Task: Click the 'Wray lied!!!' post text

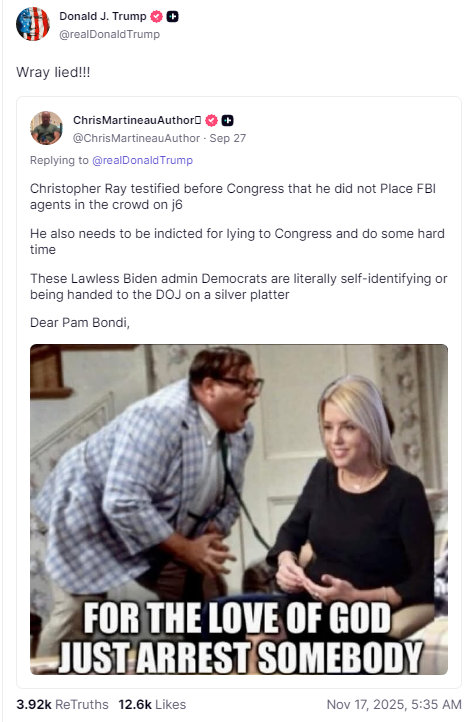Action: (53, 72)
